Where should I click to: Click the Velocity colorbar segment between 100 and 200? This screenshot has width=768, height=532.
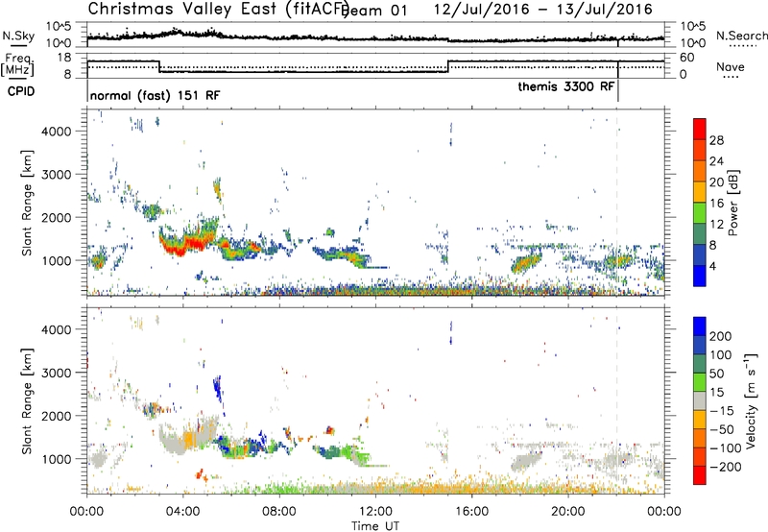tap(700, 345)
